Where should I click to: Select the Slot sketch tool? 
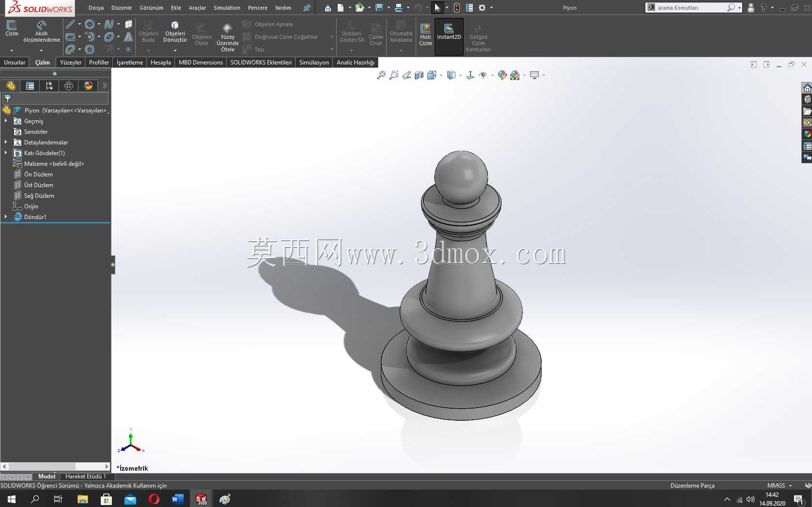tap(70, 49)
